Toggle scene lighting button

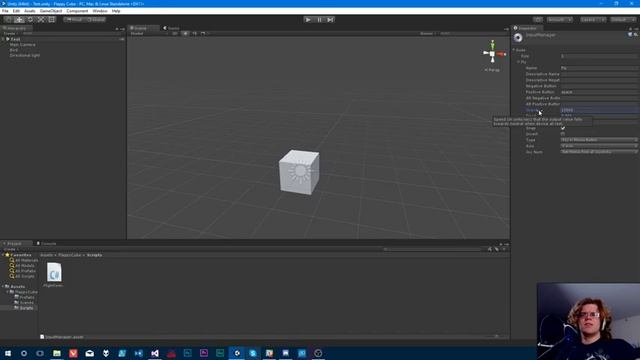click(185, 33)
